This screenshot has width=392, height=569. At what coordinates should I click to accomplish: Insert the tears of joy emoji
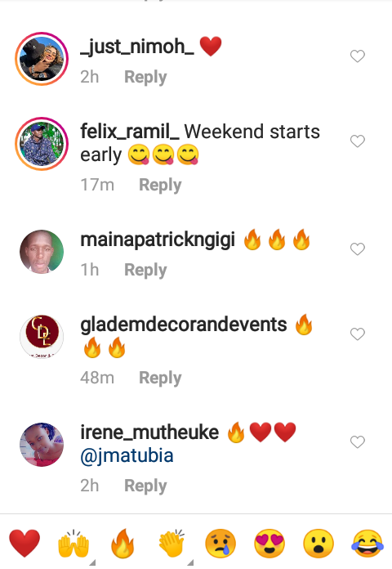367,543
